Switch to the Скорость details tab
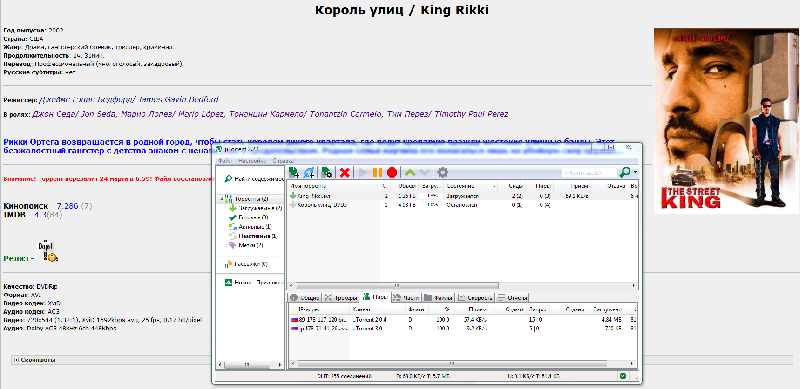Image resolution: width=800 pixels, height=389 pixels. tap(476, 298)
